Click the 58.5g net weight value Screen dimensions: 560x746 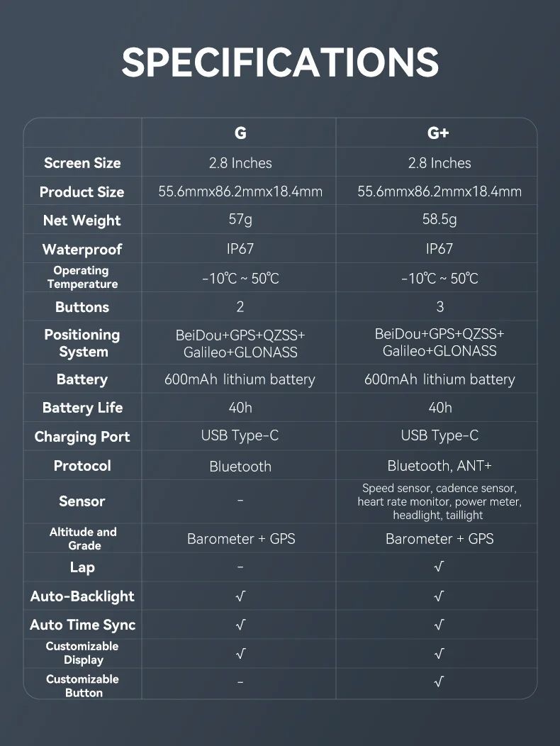[x=439, y=220]
